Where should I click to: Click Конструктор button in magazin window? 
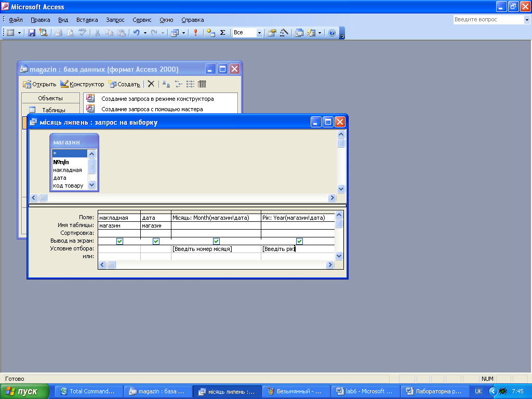click(x=82, y=84)
